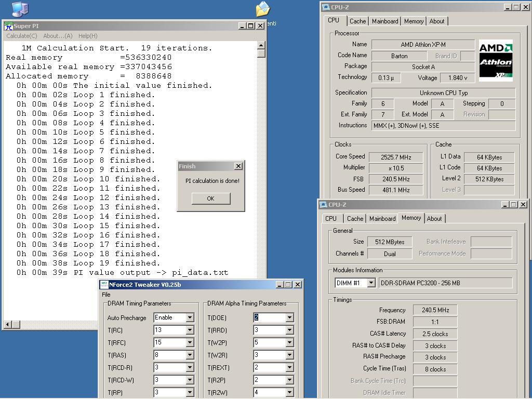Switch to Mainboard tab in upper CPU-Z

click(x=385, y=21)
